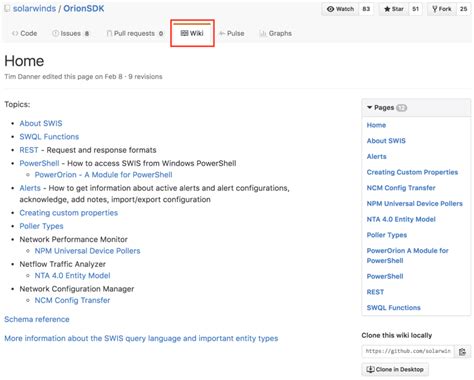The width and height of the screenshot is (474, 380).
Task: Click the wiki clone URL field
Action: [408, 351]
